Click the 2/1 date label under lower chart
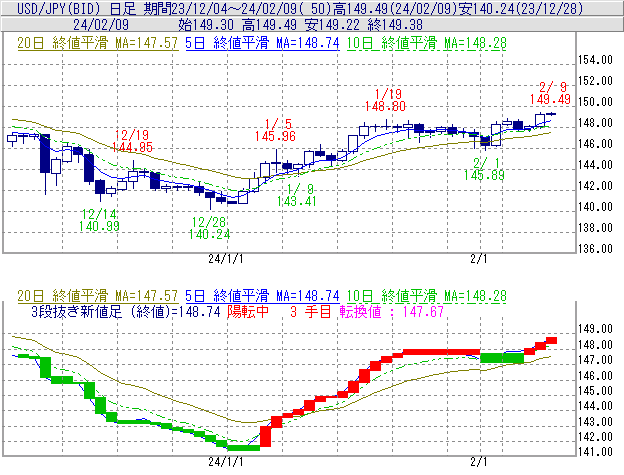 [478, 461]
